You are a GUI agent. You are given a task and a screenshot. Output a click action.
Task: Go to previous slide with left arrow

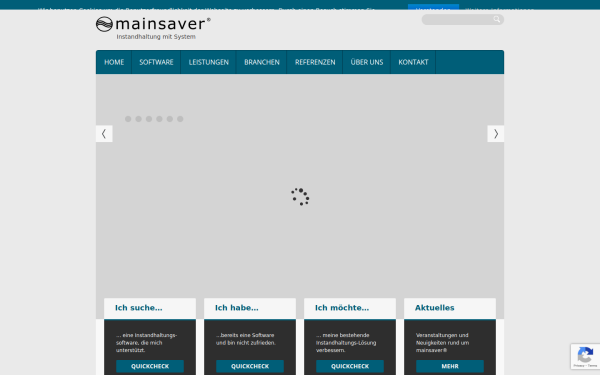pyautogui.click(x=104, y=134)
